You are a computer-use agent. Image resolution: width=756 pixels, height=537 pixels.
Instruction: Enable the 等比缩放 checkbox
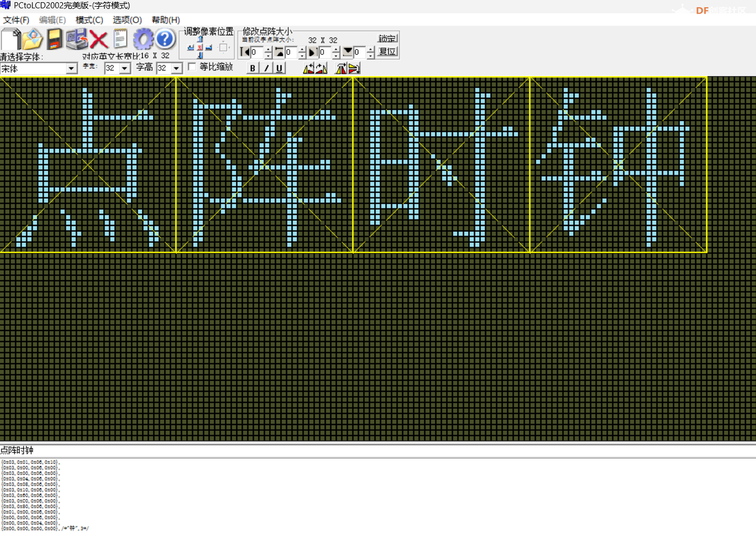point(192,67)
